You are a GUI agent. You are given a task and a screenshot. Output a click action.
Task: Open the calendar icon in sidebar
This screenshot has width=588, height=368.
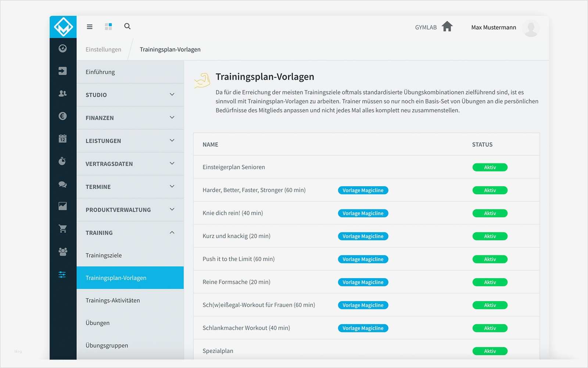62,139
